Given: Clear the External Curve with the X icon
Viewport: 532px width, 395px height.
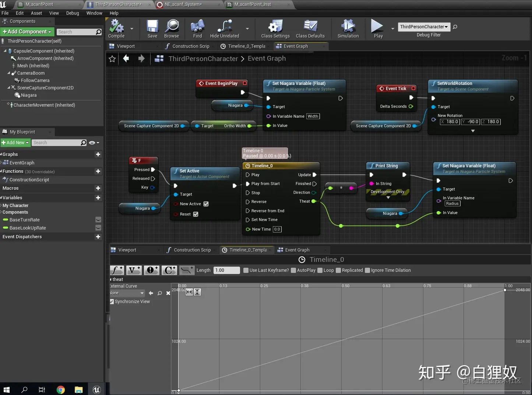Looking at the screenshot, I should point(168,293).
